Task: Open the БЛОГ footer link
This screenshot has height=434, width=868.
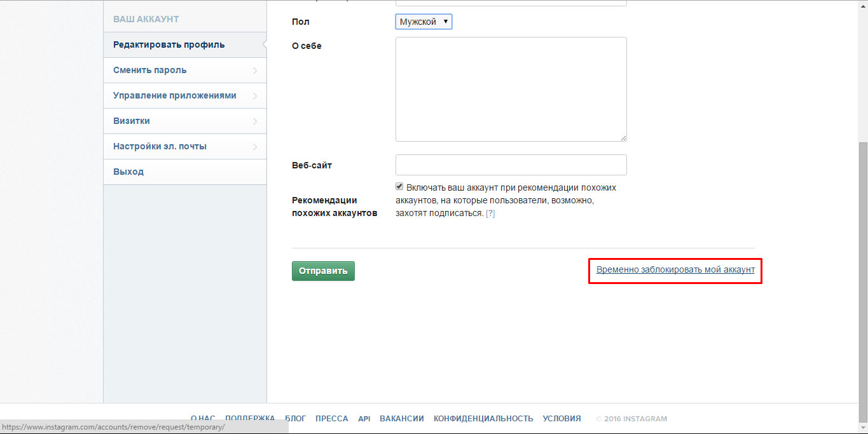Action: coord(295,418)
